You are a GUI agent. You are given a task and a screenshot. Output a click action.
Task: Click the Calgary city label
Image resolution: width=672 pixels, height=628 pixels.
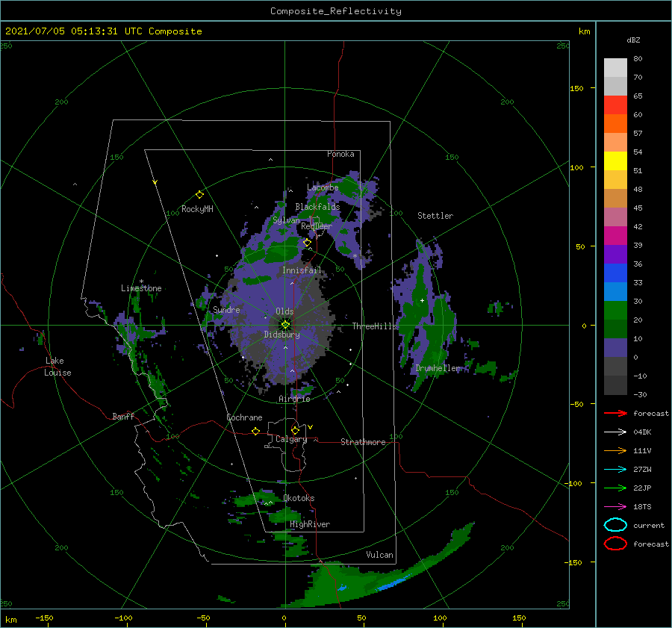click(291, 439)
